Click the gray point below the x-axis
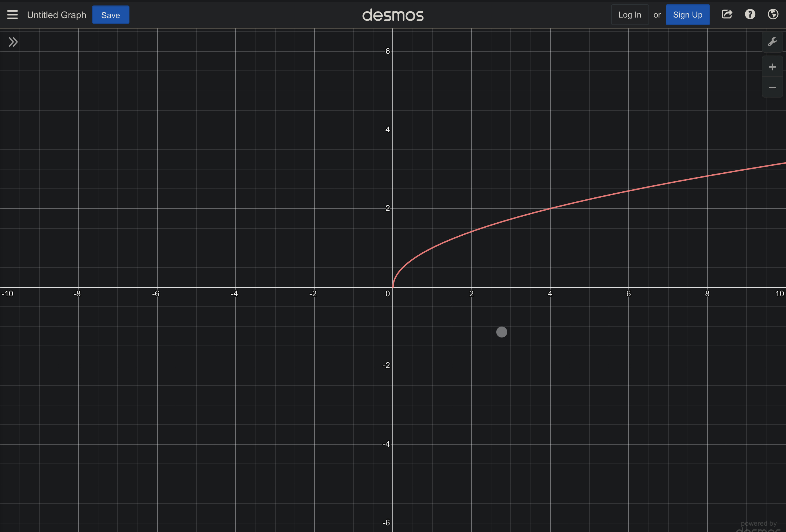Viewport: 786px width, 532px height. tap(501, 332)
